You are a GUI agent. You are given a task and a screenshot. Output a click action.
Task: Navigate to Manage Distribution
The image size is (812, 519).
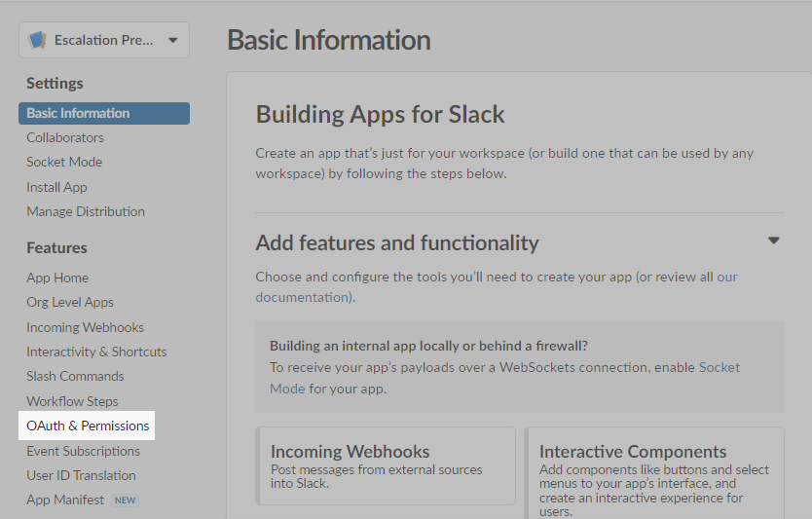point(86,211)
